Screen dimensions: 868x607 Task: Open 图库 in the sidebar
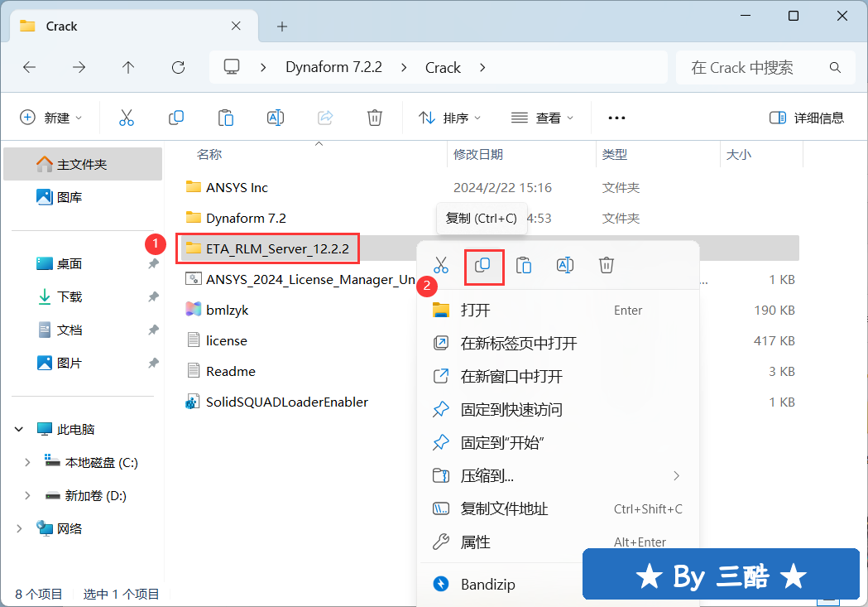pyautogui.click(x=83, y=197)
